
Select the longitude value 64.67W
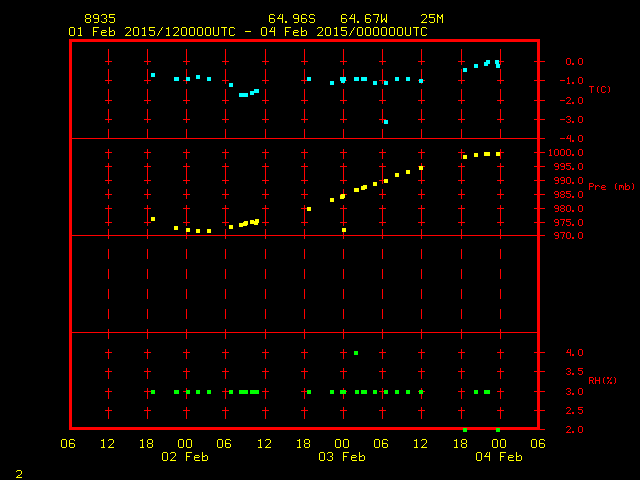tap(361, 19)
